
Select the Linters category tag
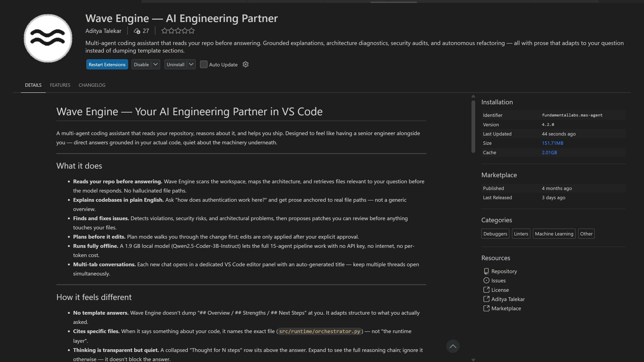click(x=521, y=234)
